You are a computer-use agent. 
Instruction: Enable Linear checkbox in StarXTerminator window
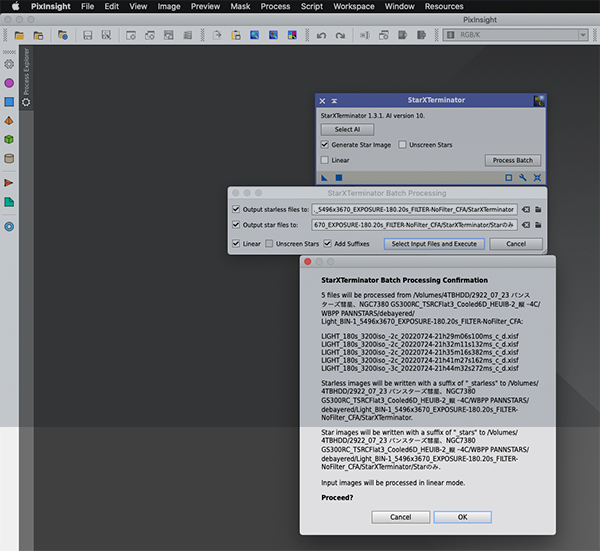click(x=325, y=160)
